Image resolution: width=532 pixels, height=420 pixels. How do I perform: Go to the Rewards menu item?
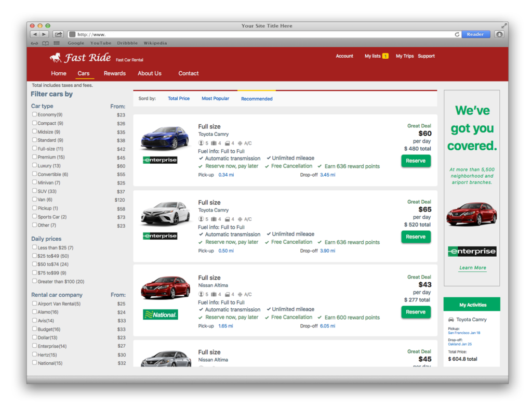(114, 73)
